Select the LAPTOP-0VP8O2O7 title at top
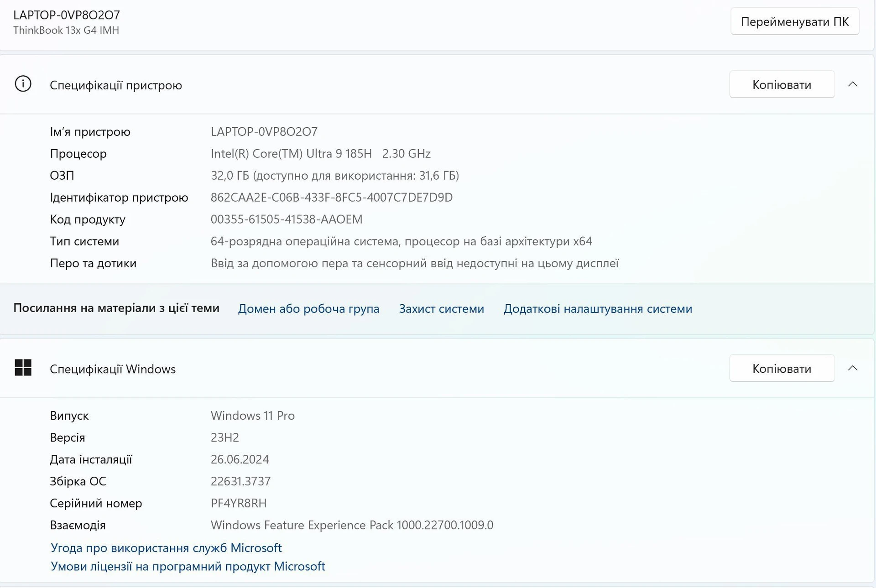Viewport: 876px width, 588px height. coord(67,15)
